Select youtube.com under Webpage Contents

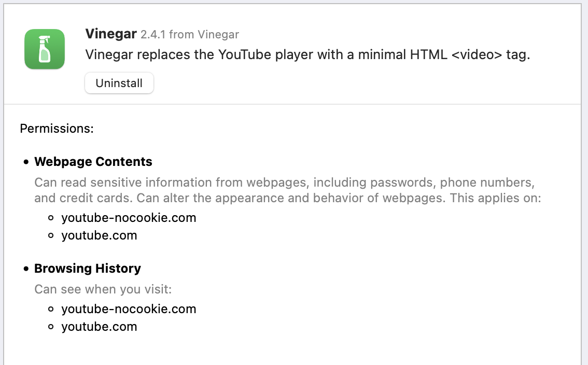[99, 235]
